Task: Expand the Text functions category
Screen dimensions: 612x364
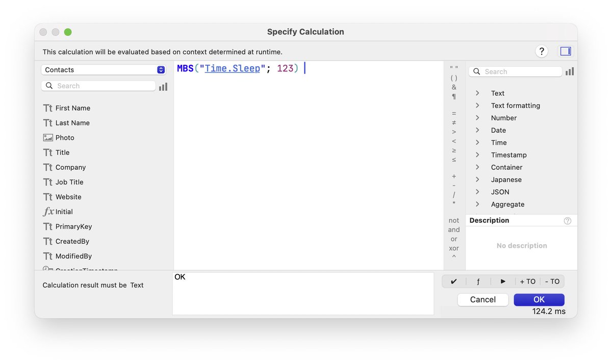Action: (x=478, y=93)
